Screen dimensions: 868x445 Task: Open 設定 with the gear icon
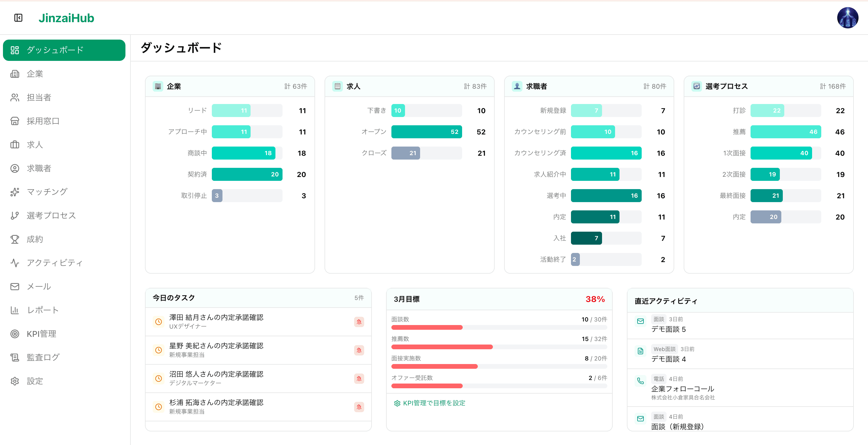(15, 381)
